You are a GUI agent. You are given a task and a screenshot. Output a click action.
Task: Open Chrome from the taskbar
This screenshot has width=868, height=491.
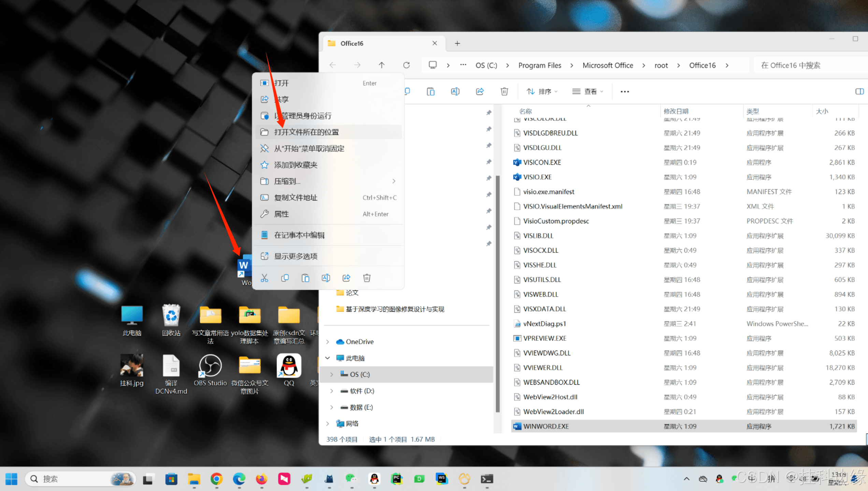coord(216,479)
